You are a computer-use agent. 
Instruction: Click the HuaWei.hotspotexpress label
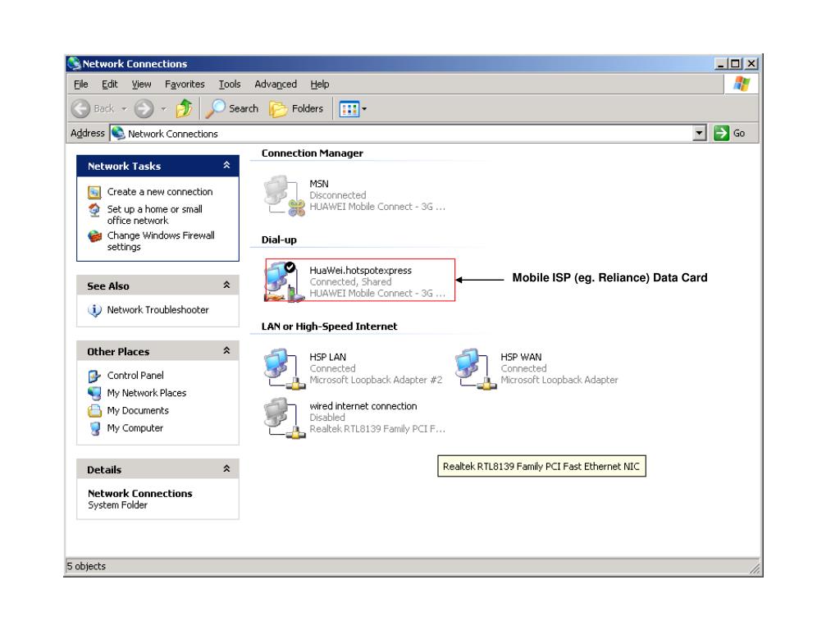point(361,271)
